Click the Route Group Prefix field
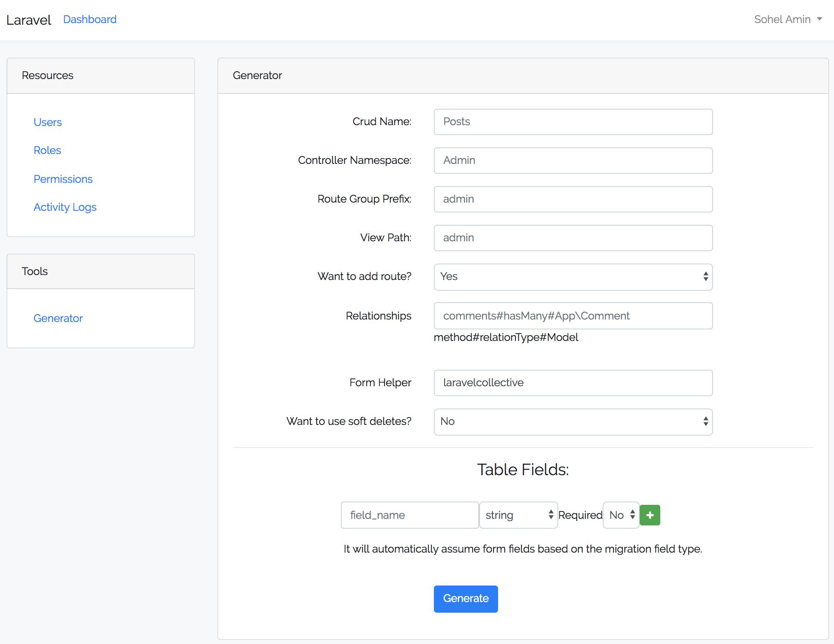Image resolution: width=834 pixels, height=644 pixels. pos(573,199)
